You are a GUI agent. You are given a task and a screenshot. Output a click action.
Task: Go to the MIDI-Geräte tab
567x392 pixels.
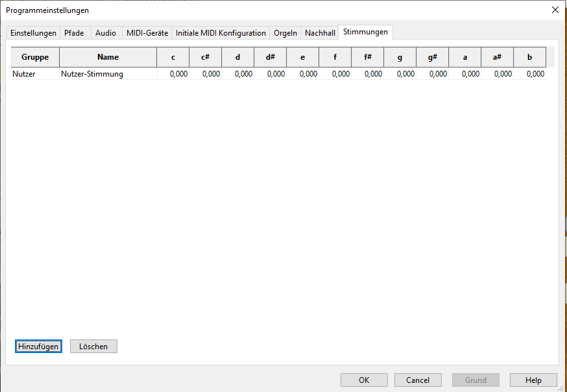pyautogui.click(x=147, y=33)
